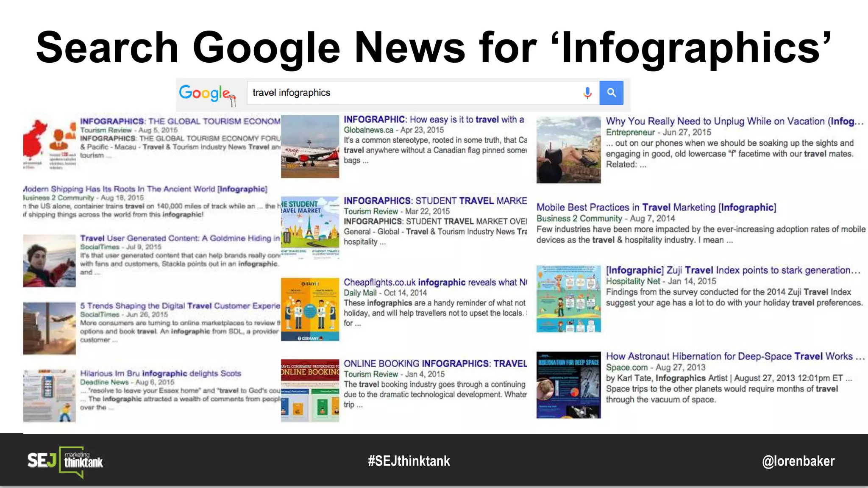The height and width of the screenshot is (488, 868).
Task: Click 'Business 2 Community - Aug 18, 2015' source
Action: (83, 198)
